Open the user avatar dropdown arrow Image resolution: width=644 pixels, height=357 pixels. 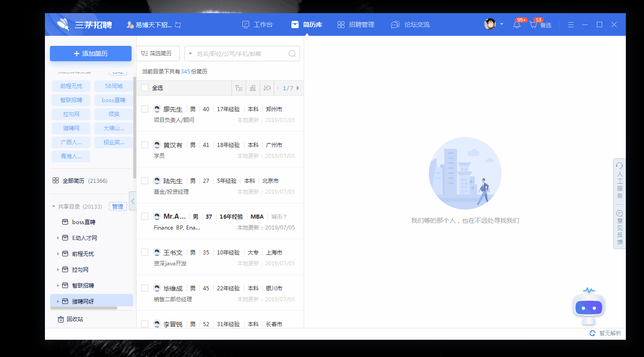pos(501,24)
